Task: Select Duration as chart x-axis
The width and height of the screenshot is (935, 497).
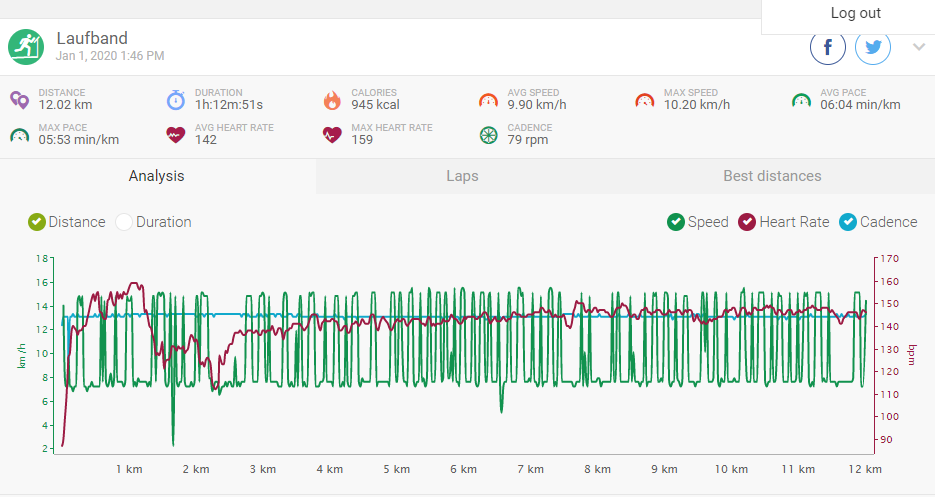Action: coord(124,222)
